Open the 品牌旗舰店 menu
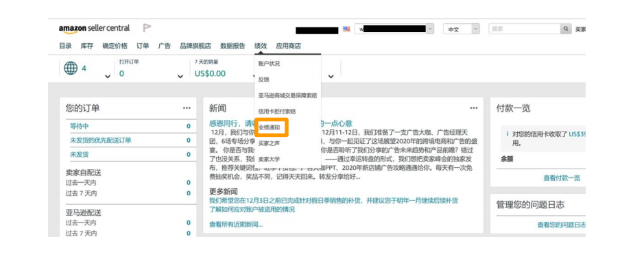 tap(195, 46)
